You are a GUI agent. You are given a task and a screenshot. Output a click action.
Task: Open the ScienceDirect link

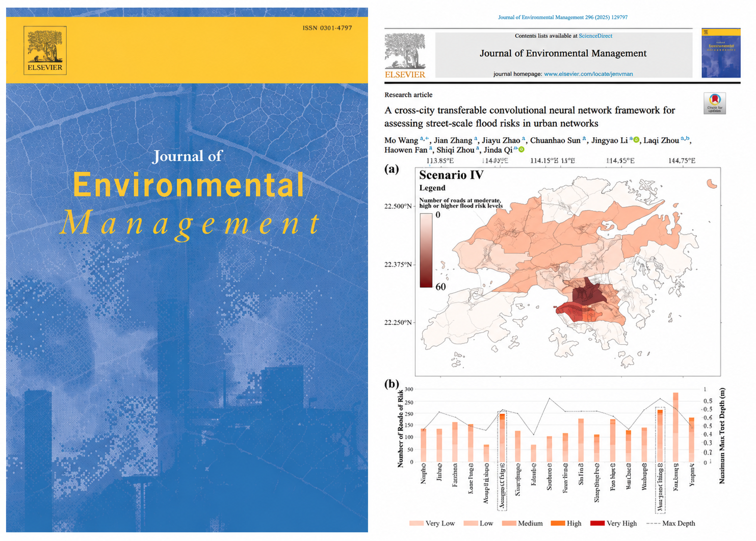pyautogui.click(x=595, y=36)
